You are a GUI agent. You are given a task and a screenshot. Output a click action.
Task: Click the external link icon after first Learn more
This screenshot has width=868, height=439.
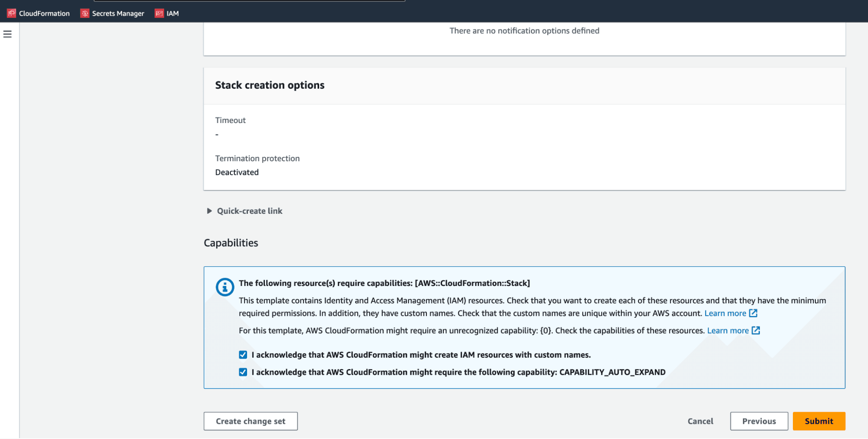coord(754,313)
